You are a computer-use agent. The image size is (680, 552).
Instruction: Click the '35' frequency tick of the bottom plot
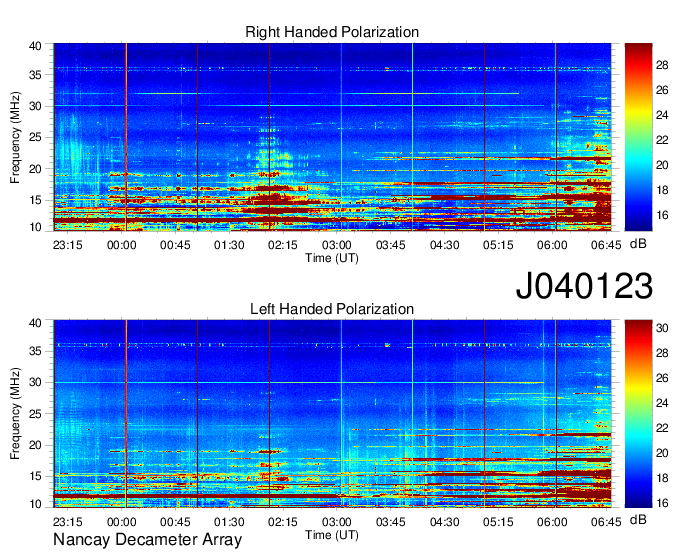pyautogui.click(x=35, y=351)
